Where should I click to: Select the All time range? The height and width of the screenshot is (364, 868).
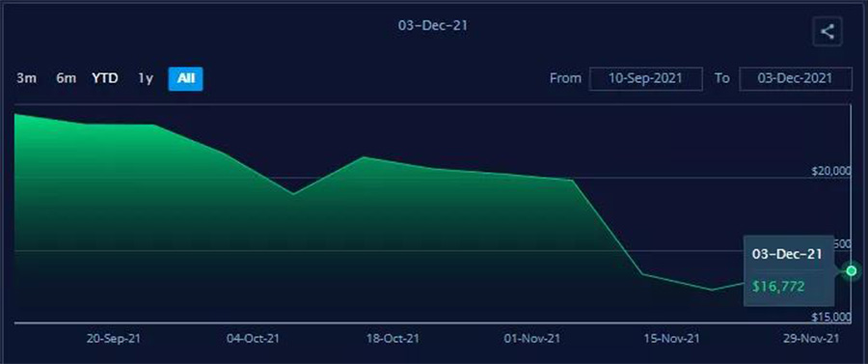186,78
